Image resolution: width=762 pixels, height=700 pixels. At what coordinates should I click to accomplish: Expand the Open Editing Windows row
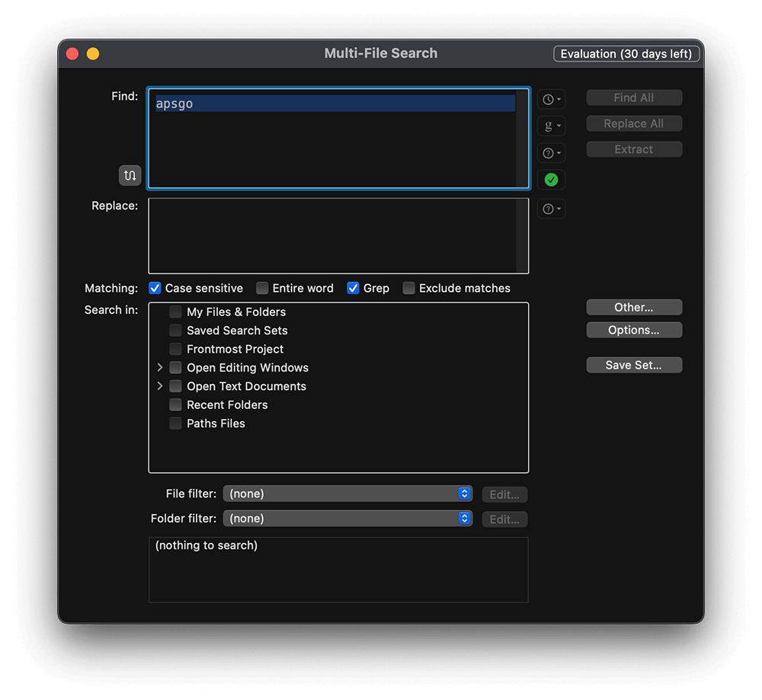coord(160,367)
